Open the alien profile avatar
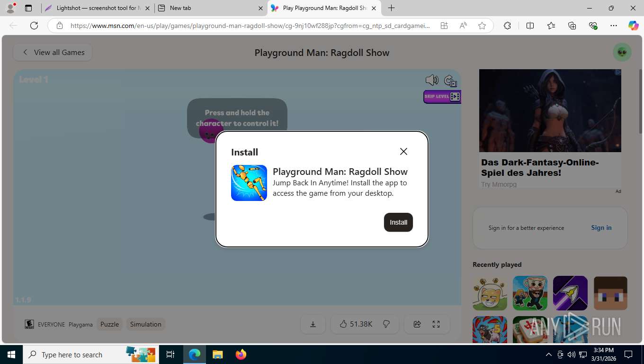The image size is (644, 364). (622, 52)
